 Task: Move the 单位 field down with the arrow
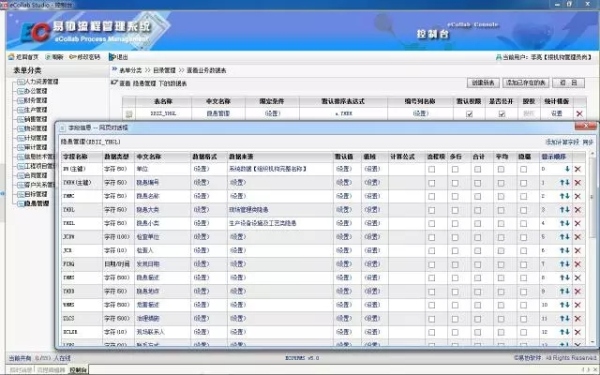[x=567, y=169]
